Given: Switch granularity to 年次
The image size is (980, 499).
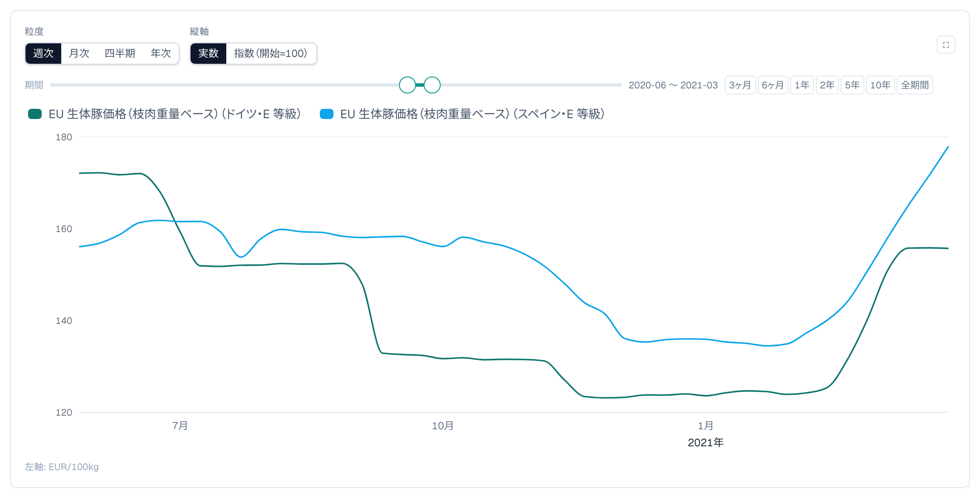Looking at the screenshot, I should 161,54.
